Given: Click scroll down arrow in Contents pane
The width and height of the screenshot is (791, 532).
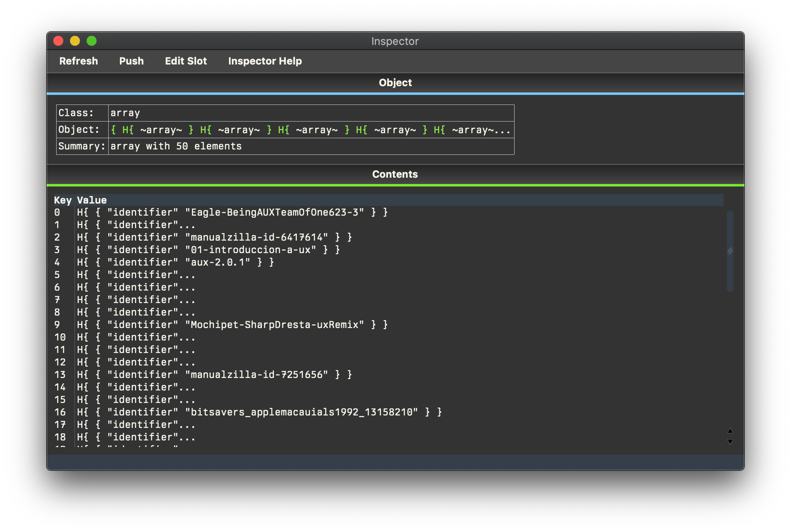Looking at the screenshot, I should point(730,442).
